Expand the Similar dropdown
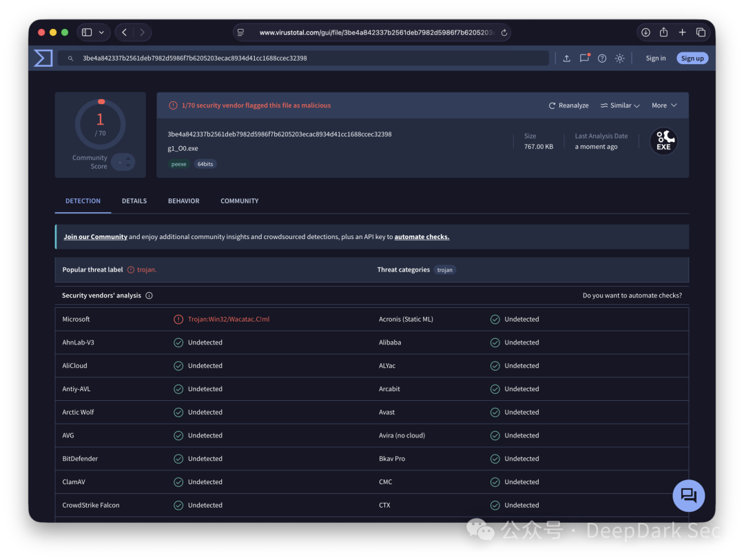 click(x=620, y=105)
